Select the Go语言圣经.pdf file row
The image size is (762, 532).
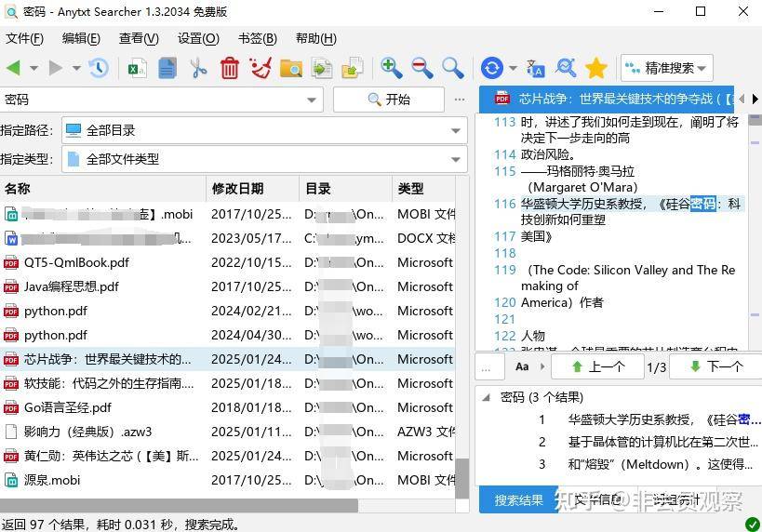point(227,407)
